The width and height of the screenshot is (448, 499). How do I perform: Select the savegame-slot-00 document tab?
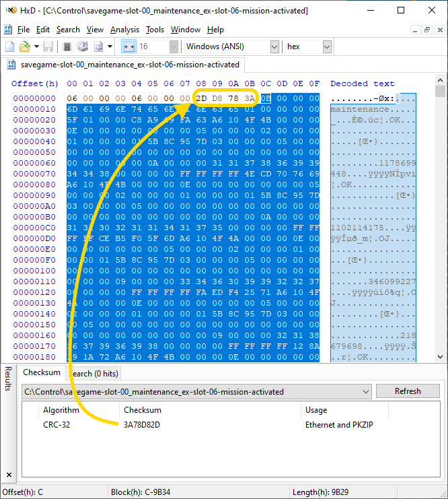123,65
